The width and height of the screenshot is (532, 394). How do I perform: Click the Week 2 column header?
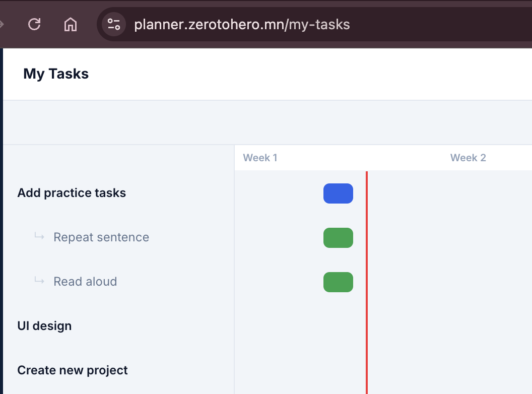[x=468, y=158]
